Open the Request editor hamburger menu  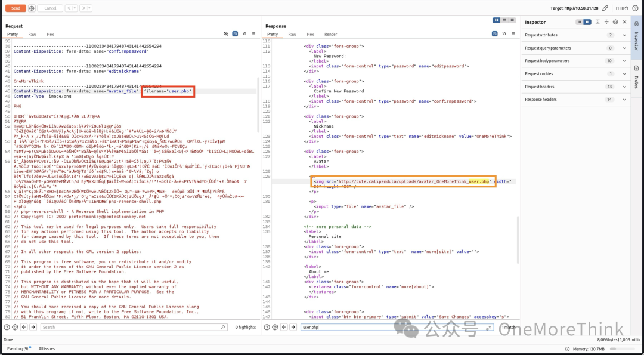tap(253, 33)
